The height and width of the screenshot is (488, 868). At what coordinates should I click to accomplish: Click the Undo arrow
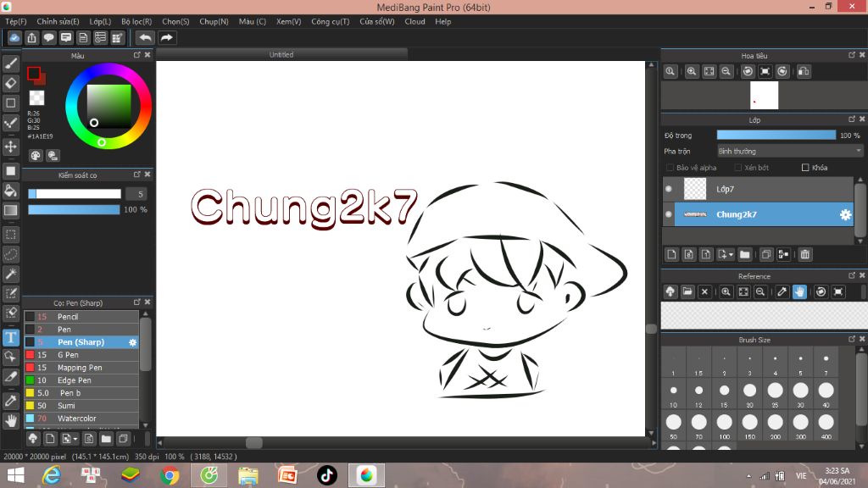pos(145,37)
